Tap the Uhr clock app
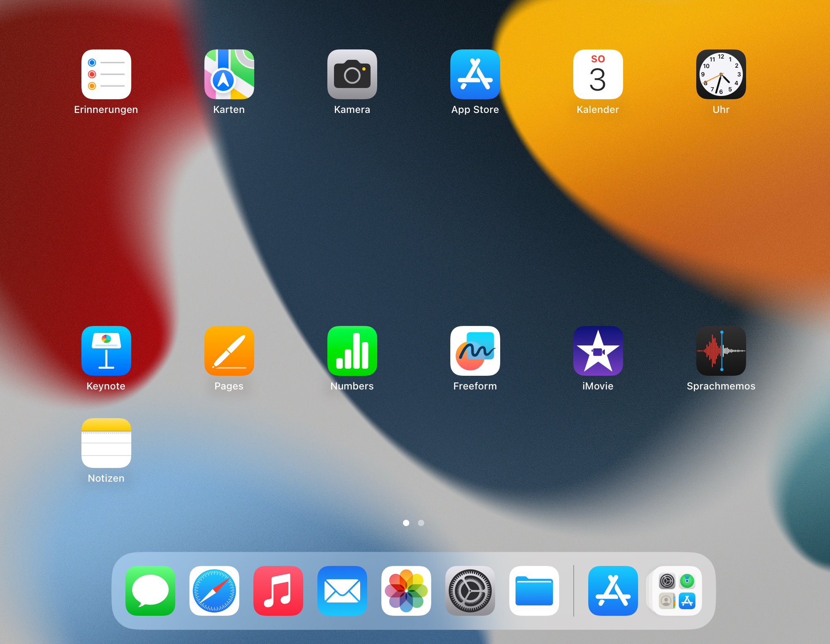 coord(721,74)
